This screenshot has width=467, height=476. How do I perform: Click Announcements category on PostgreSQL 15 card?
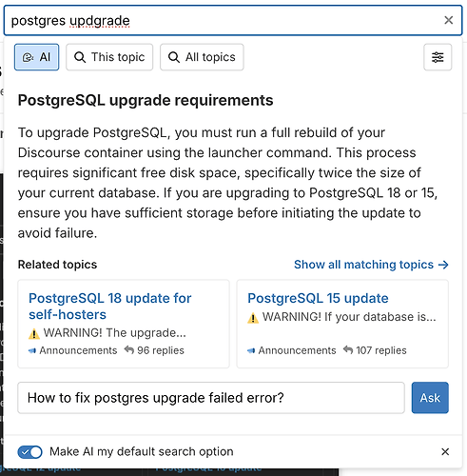tap(292, 350)
